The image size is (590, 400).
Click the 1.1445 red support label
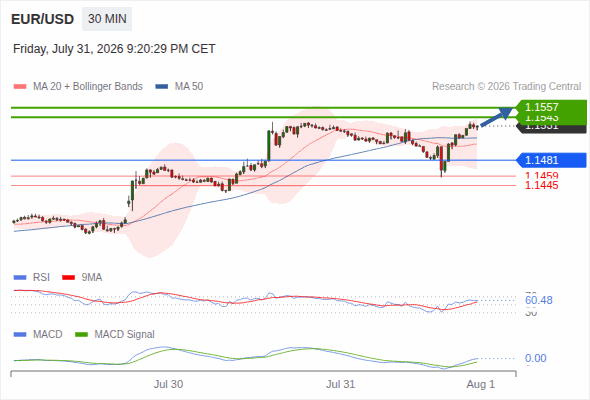pyautogui.click(x=541, y=185)
